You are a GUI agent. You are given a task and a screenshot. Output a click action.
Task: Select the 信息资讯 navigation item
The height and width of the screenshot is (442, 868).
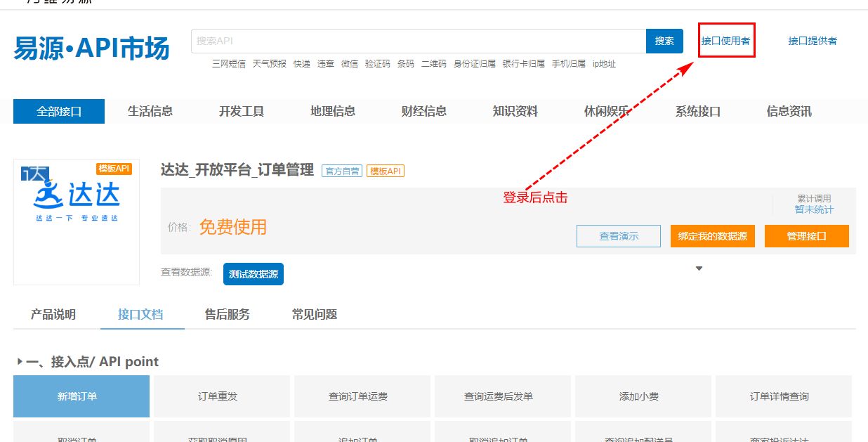tap(789, 111)
